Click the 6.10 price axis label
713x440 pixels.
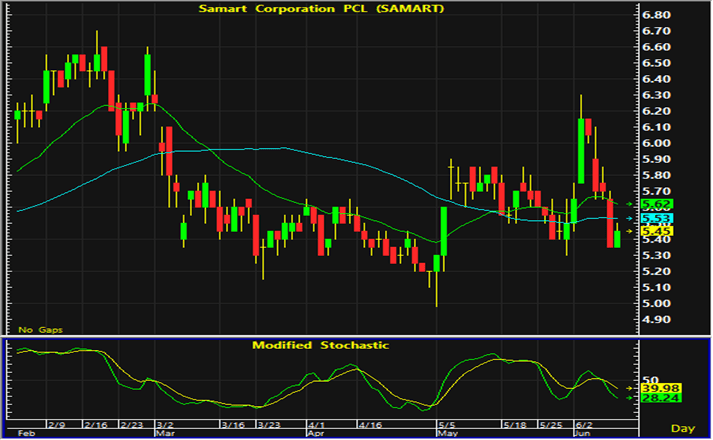pos(656,127)
